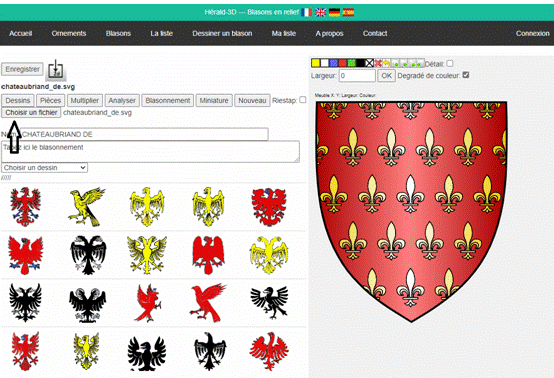Tick the Riestap checkbox

(x=303, y=100)
